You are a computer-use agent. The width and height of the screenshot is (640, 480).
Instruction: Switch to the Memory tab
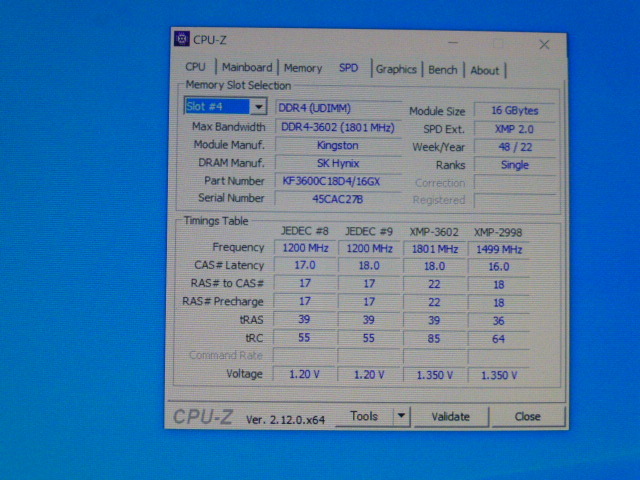coord(303,68)
